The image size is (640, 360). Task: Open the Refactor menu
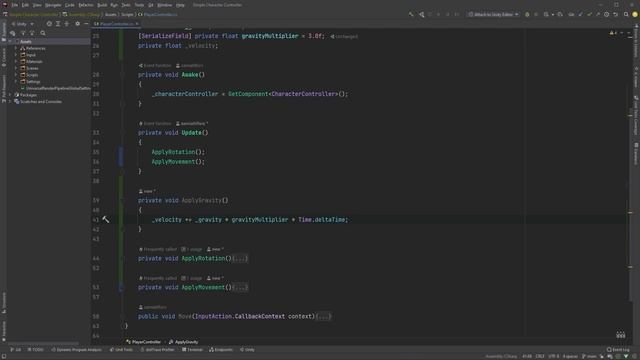click(86, 5)
